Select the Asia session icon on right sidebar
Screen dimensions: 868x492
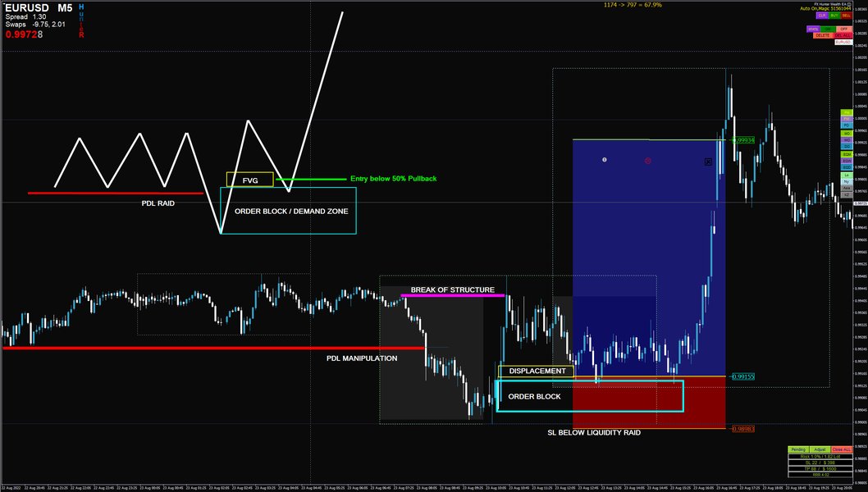click(x=847, y=187)
